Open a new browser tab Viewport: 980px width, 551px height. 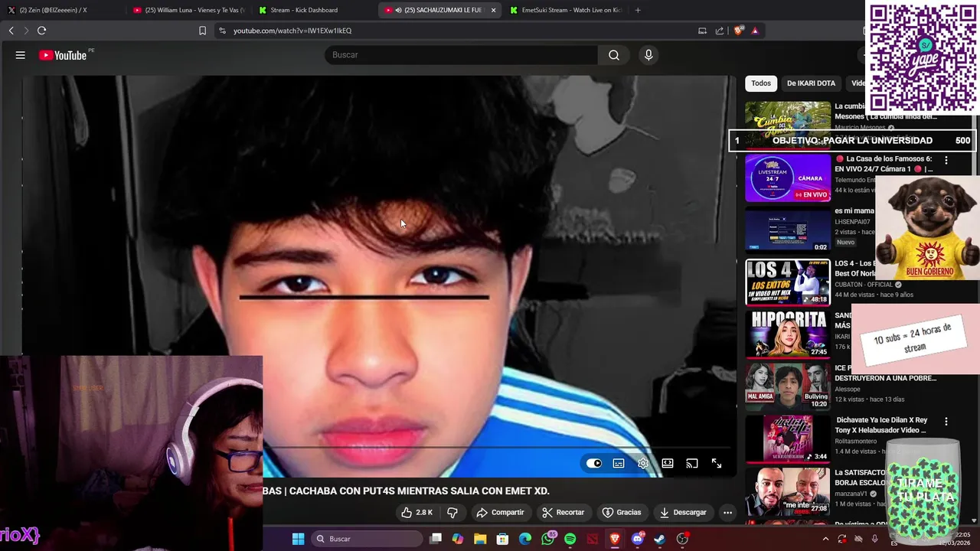coord(638,10)
